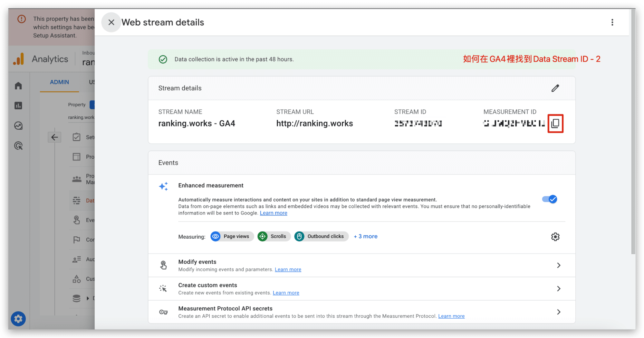Close the Web stream details panel
This screenshot has height=338, width=644.
click(x=111, y=22)
